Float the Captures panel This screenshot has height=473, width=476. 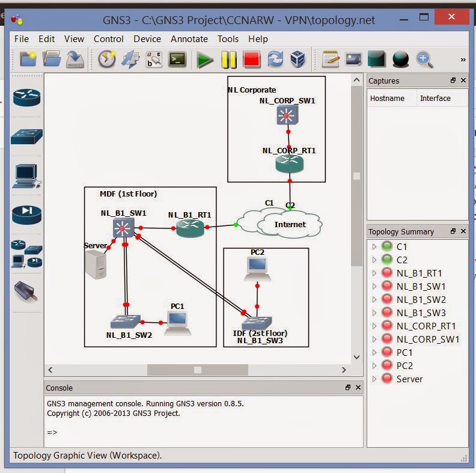pos(453,81)
